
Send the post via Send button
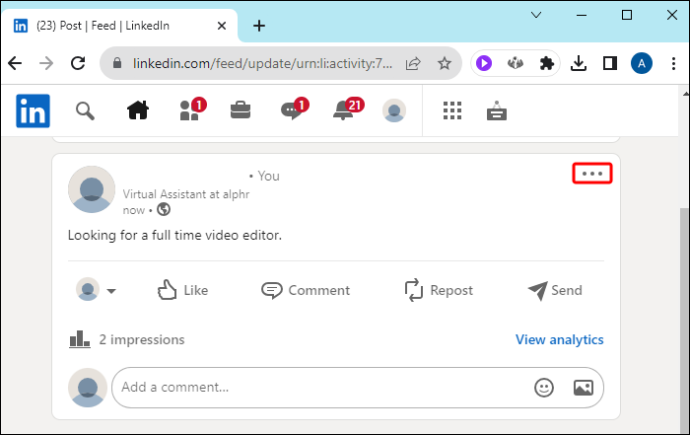pos(555,290)
